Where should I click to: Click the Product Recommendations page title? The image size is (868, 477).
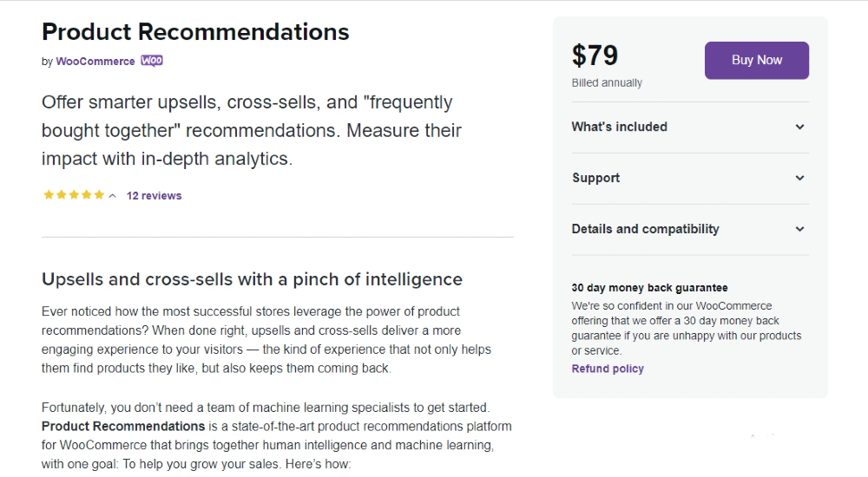195,31
